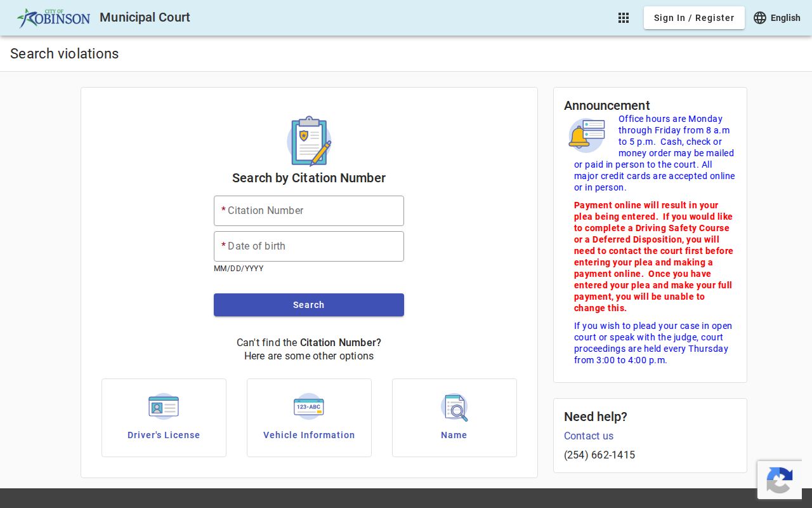Click the Sign In / Register button
Screen dimensions: 812x508
[694, 18]
